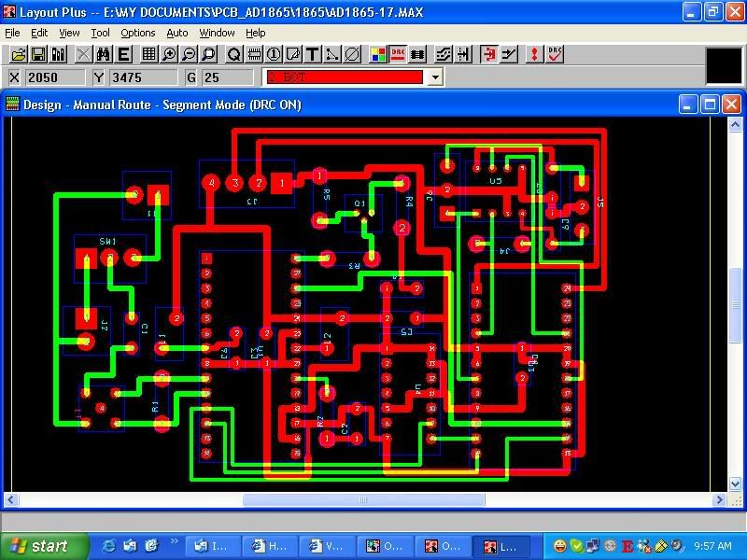Click the vertical scrollbar thumb of Design window
Viewport: 747px width, 560px height.
point(735,305)
